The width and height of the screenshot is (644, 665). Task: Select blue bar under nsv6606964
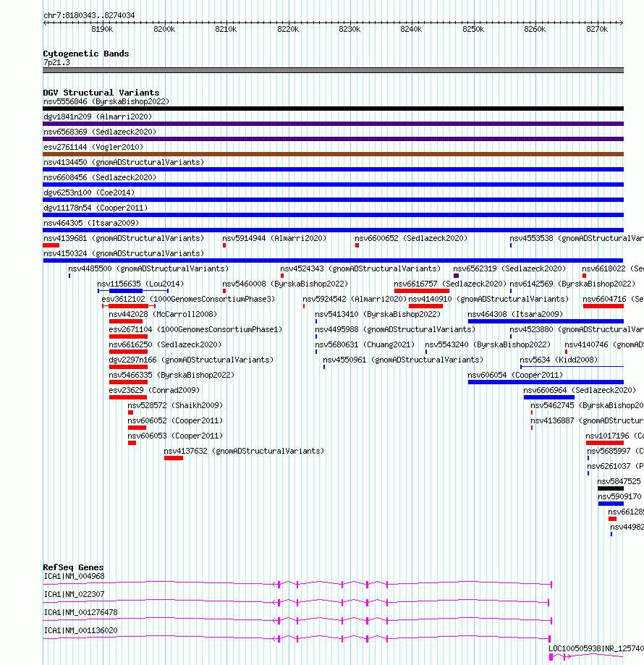549,397
